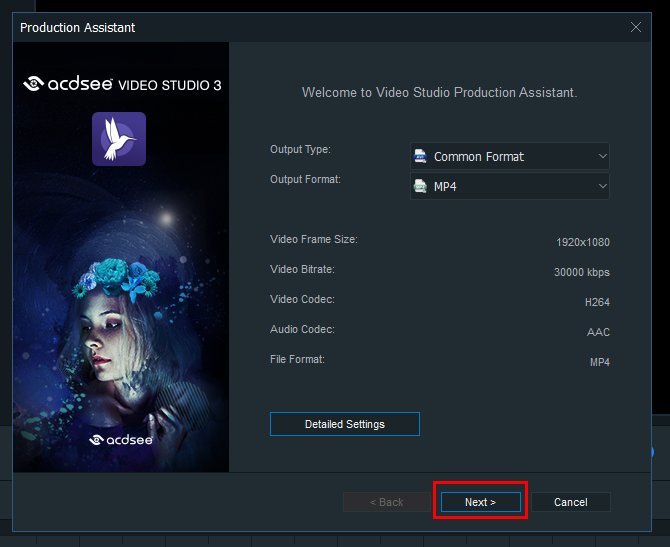Click the 30000 kbps bitrate value

[x=582, y=272]
